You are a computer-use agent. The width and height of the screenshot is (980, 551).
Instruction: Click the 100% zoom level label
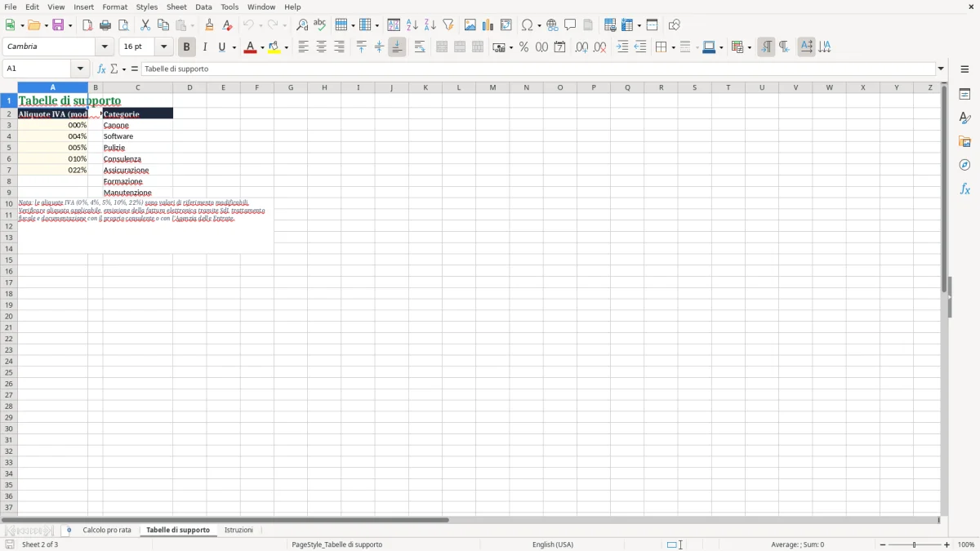[x=966, y=544]
